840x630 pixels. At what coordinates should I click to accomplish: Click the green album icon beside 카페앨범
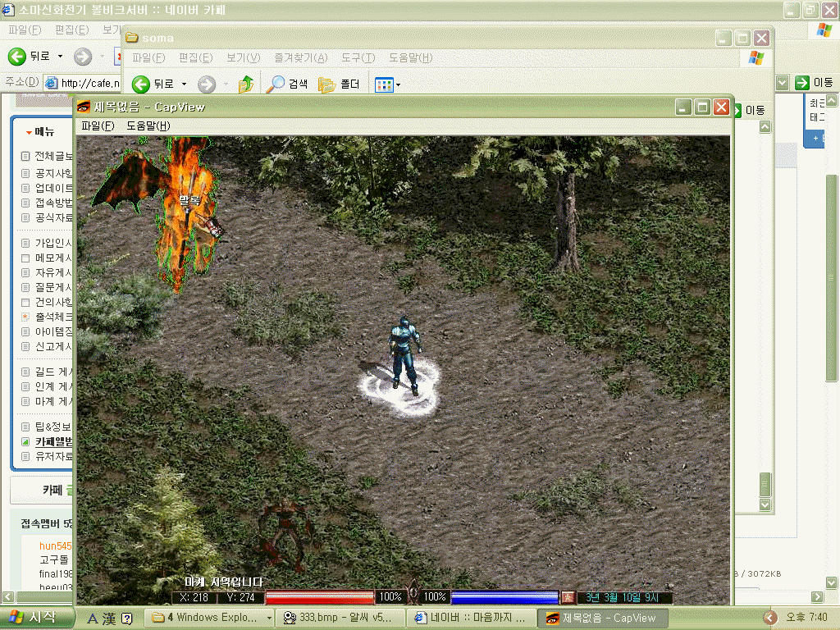coord(25,442)
